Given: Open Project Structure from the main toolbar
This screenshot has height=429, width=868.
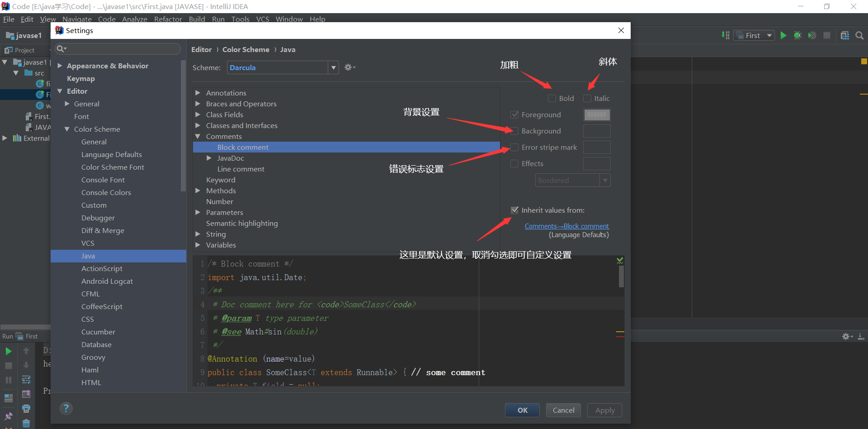Looking at the screenshot, I should point(845,35).
